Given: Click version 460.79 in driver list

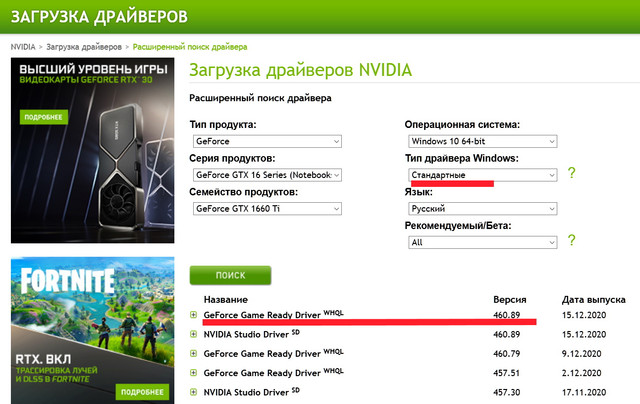Looking at the screenshot, I should [507, 353].
